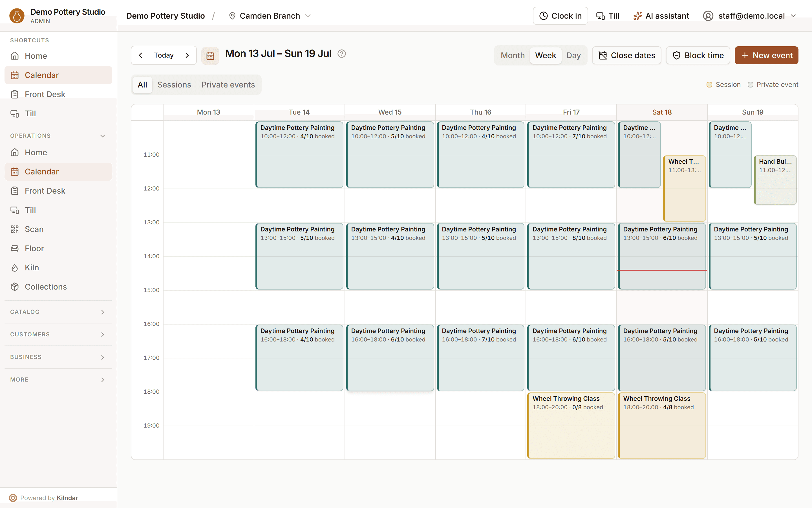Click the Demo Pottery Studio breadcrumb
This screenshot has width=812, height=508.
click(x=166, y=16)
